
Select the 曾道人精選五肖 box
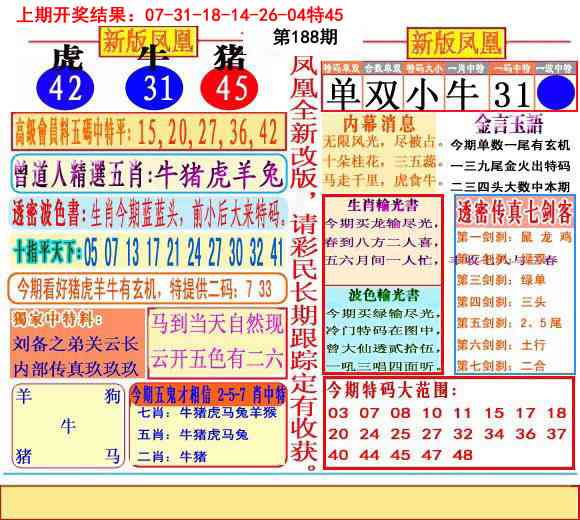(x=149, y=174)
